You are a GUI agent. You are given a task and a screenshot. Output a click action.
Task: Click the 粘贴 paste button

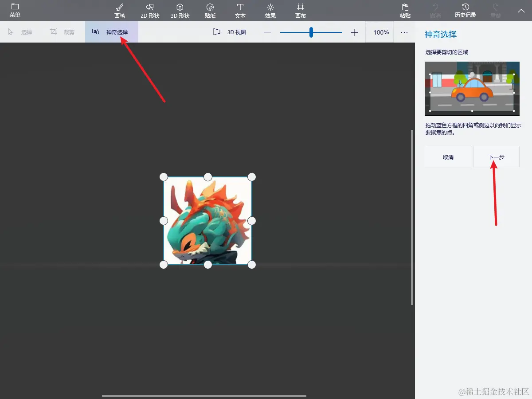(x=405, y=11)
